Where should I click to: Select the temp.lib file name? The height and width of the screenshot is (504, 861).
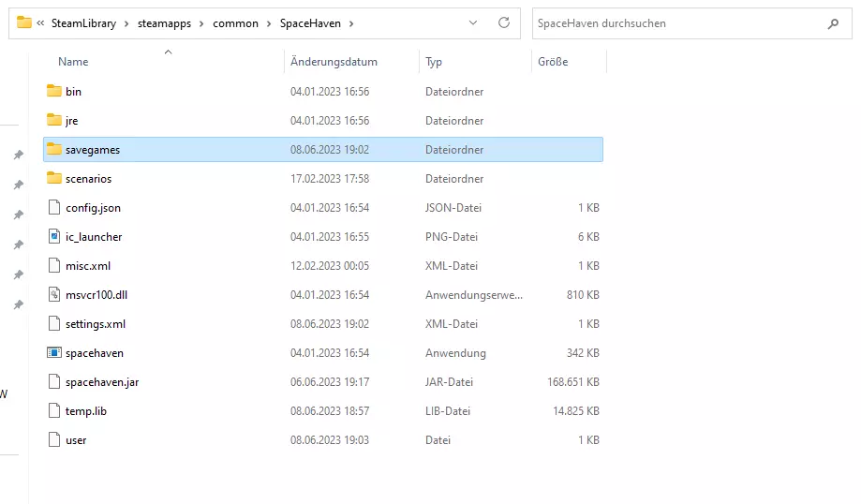86,411
